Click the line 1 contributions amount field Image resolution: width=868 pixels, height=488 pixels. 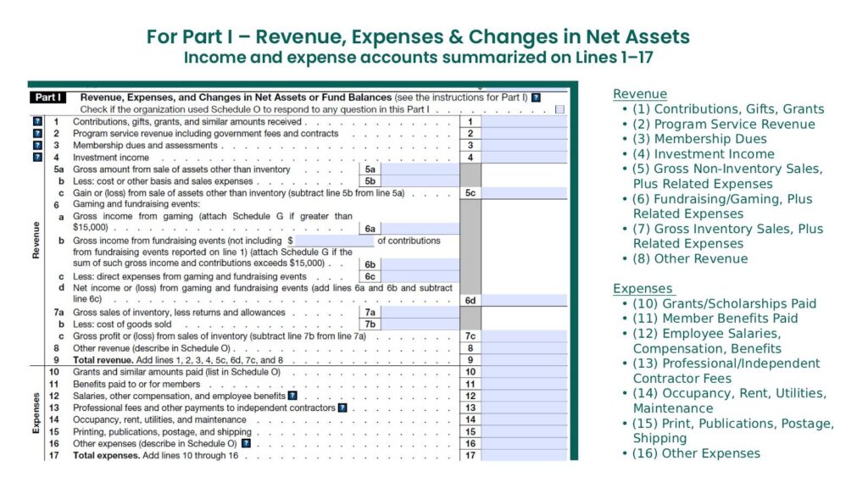tap(524, 122)
